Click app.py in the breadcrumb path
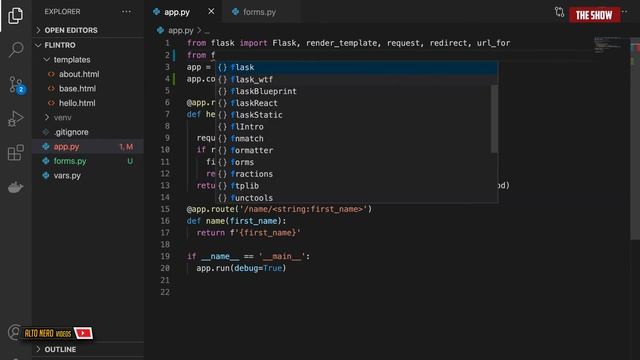This screenshot has height=360, width=640. [180, 30]
